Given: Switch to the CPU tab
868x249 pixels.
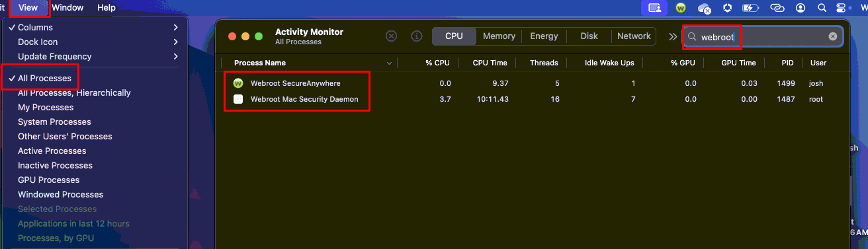Looking at the screenshot, I should [454, 36].
